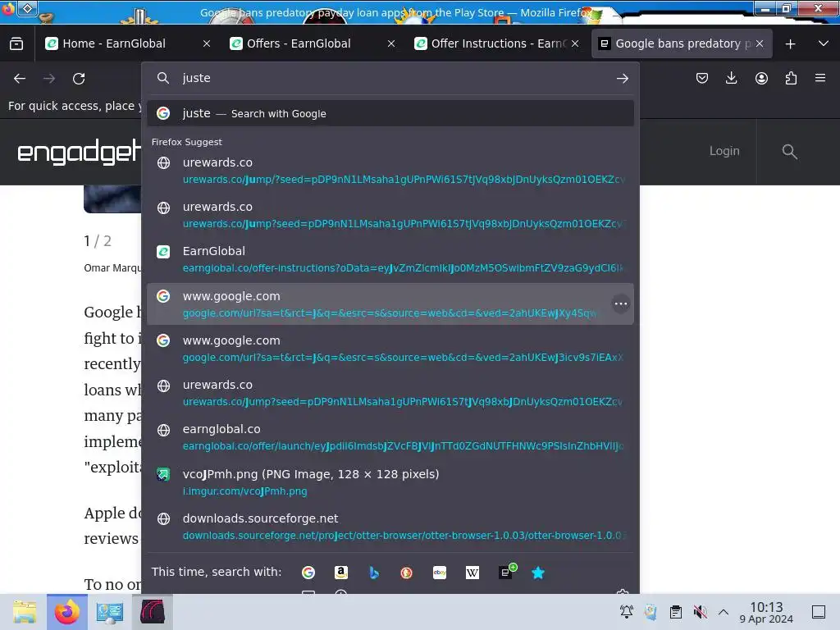Open Firefox View icon beside the tabs
The width and height of the screenshot is (840, 630).
pyautogui.click(x=16, y=44)
